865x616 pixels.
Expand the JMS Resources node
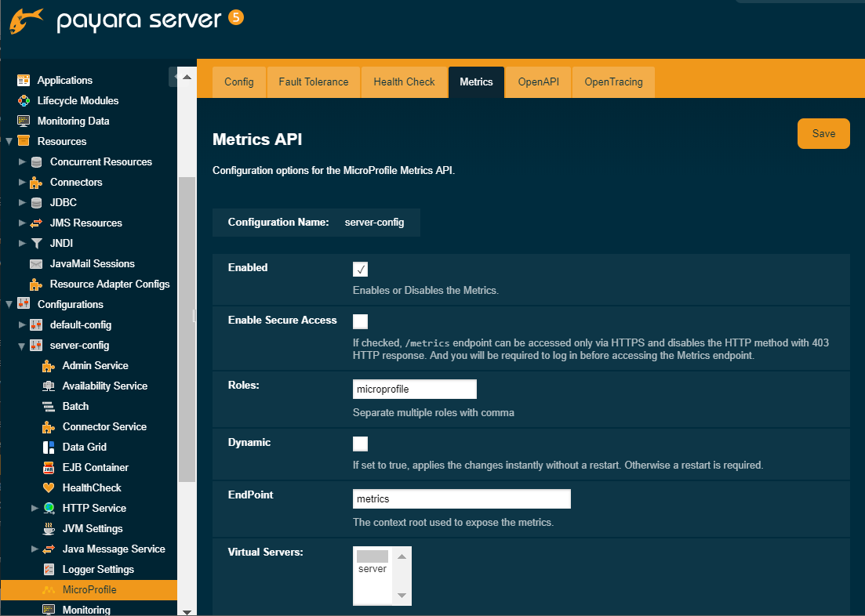tap(22, 223)
